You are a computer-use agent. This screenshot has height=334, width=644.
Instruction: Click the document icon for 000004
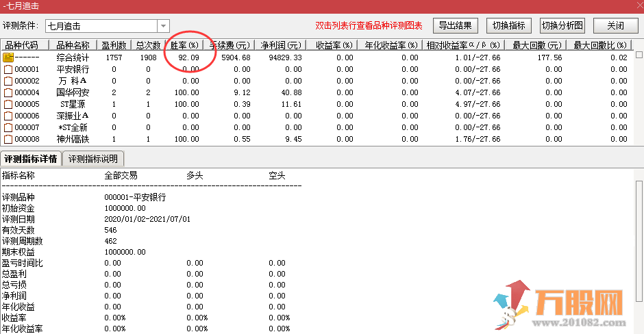click(8, 92)
